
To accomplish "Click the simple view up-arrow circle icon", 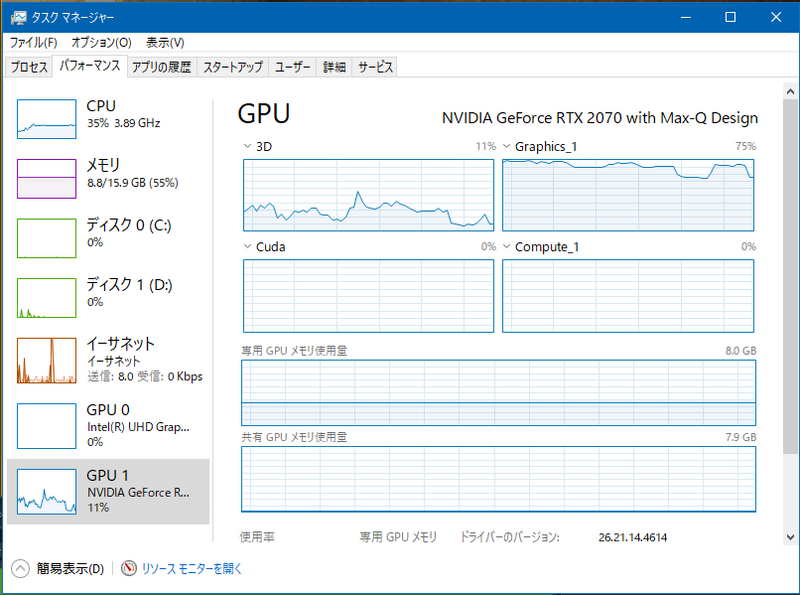I will (x=20, y=568).
